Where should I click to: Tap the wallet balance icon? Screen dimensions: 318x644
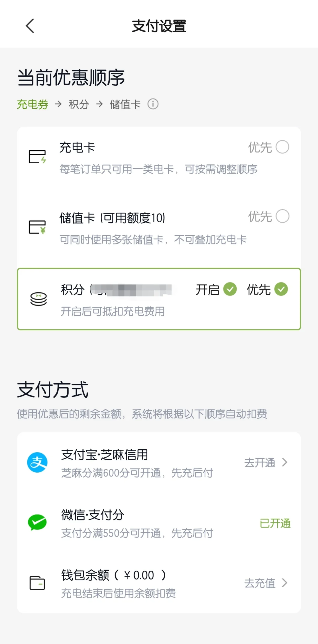[x=37, y=583]
